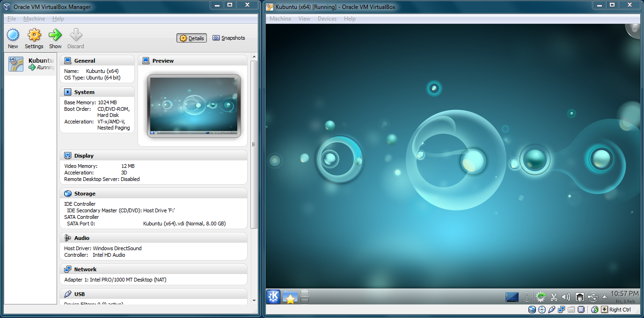Click the hard disk status icon in VM statusbar
The width and height of the screenshot is (644, 318).
point(532,309)
